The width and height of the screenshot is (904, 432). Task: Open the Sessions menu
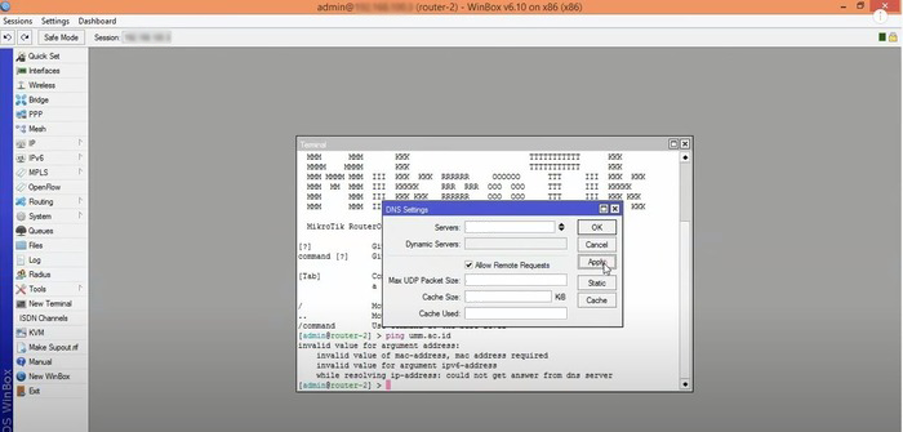click(x=17, y=21)
